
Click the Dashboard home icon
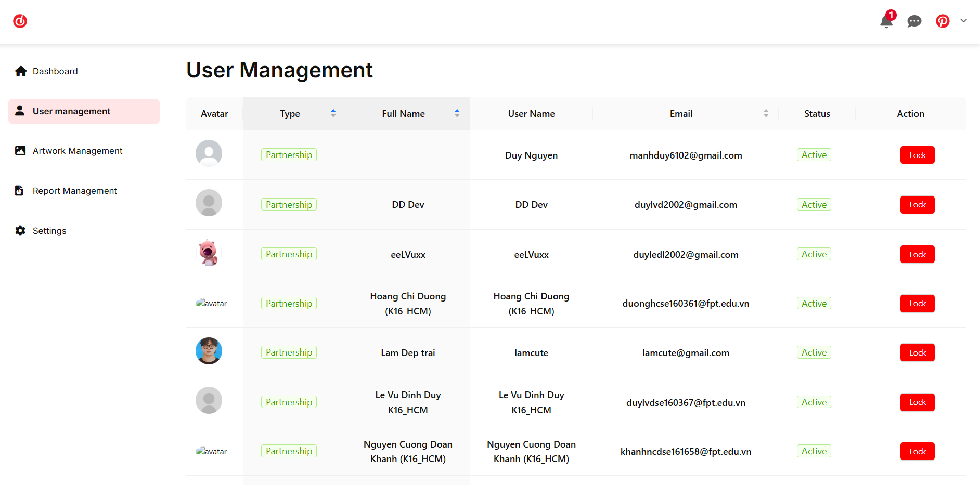pos(21,71)
